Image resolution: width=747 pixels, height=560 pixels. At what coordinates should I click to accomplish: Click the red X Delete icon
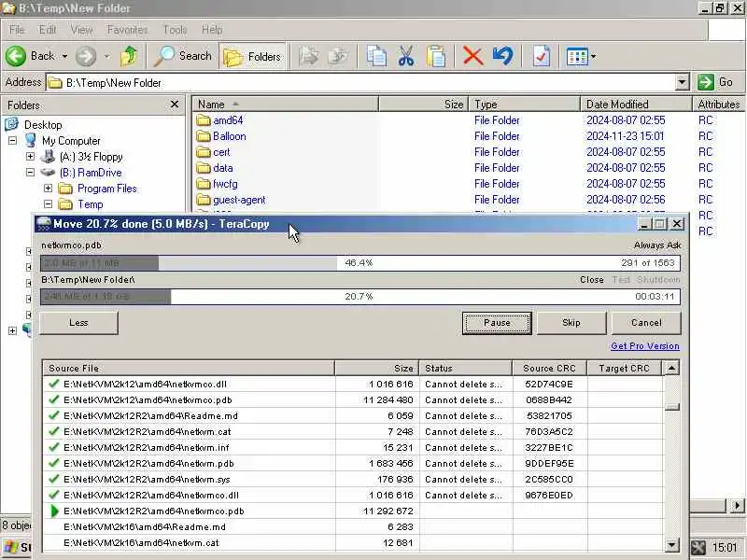pos(472,56)
